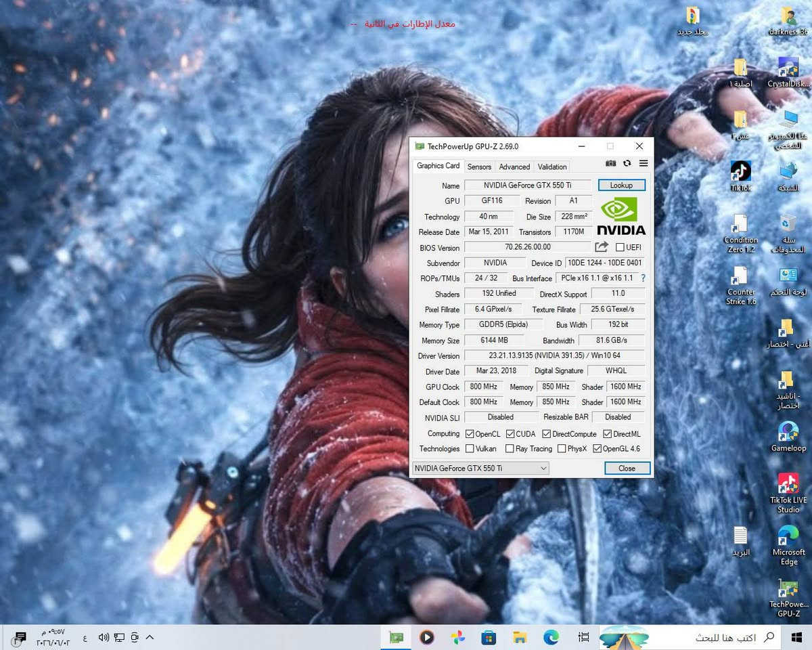This screenshot has height=650, width=812.
Task: Take a GPU-Z screenshot with camera icon
Action: (x=610, y=163)
